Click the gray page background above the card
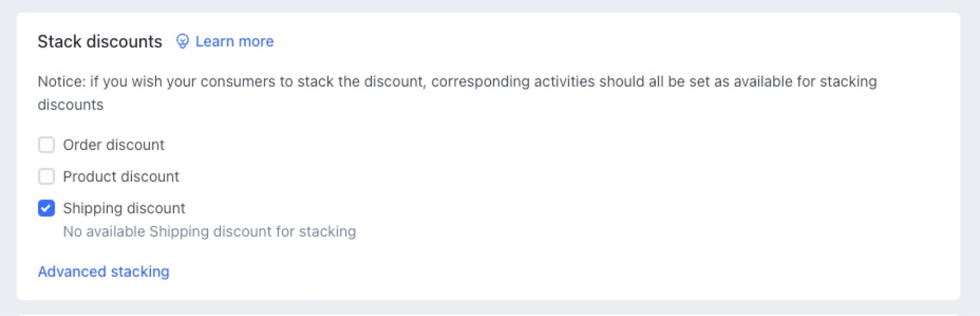The height and width of the screenshot is (316, 980). point(490,6)
